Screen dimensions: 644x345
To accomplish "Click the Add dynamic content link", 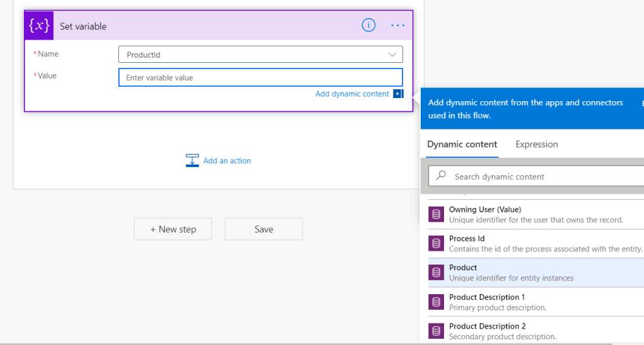I will tap(352, 94).
